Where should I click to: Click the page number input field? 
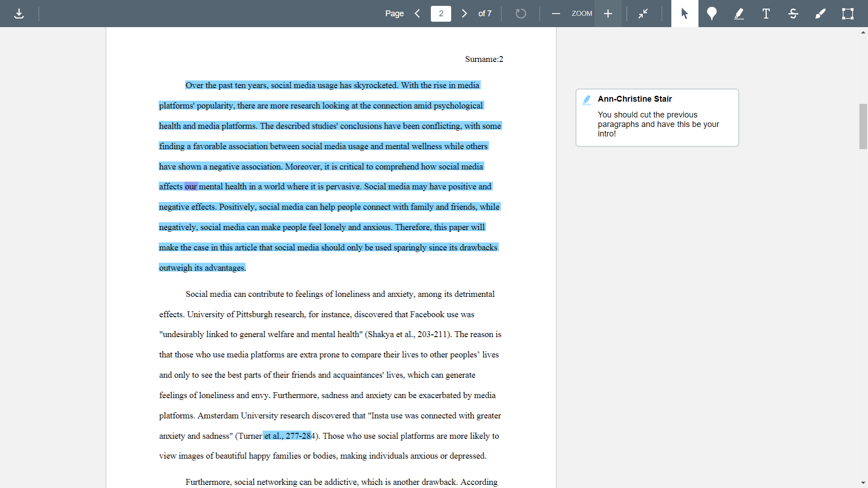pyautogui.click(x=441, y=14)
